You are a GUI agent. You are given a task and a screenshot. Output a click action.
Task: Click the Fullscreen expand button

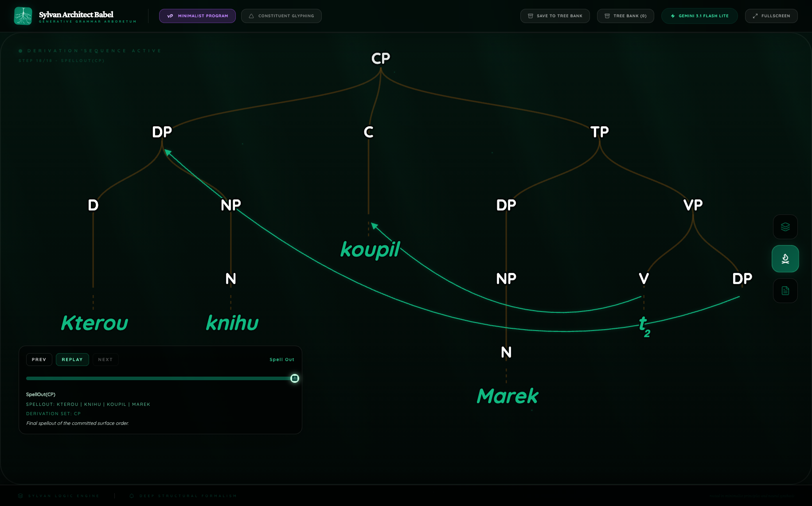coord(771,16)
